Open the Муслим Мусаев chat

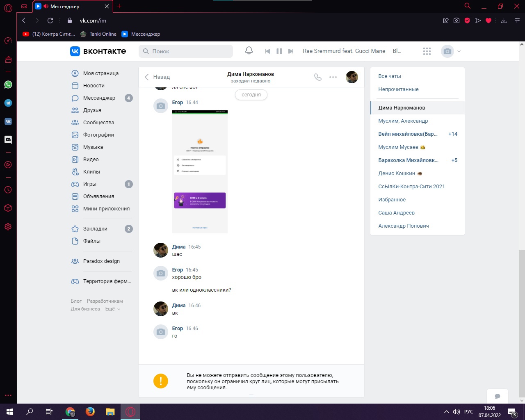(398, 147)
